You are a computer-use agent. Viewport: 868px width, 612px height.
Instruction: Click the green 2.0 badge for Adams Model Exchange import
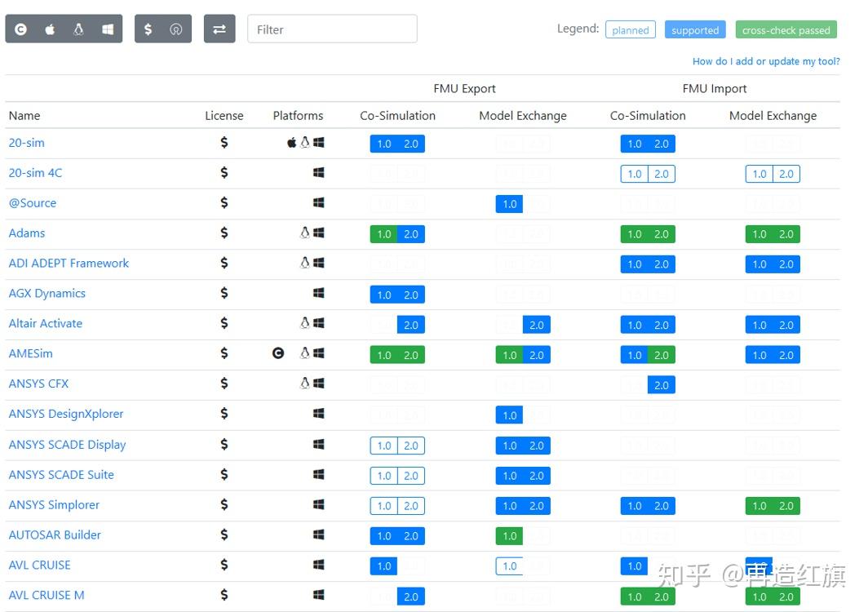click(x=787, y=233)
